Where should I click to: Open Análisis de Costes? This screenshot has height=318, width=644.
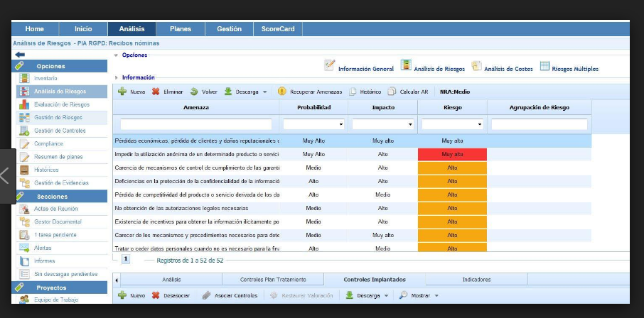(502, 67)
